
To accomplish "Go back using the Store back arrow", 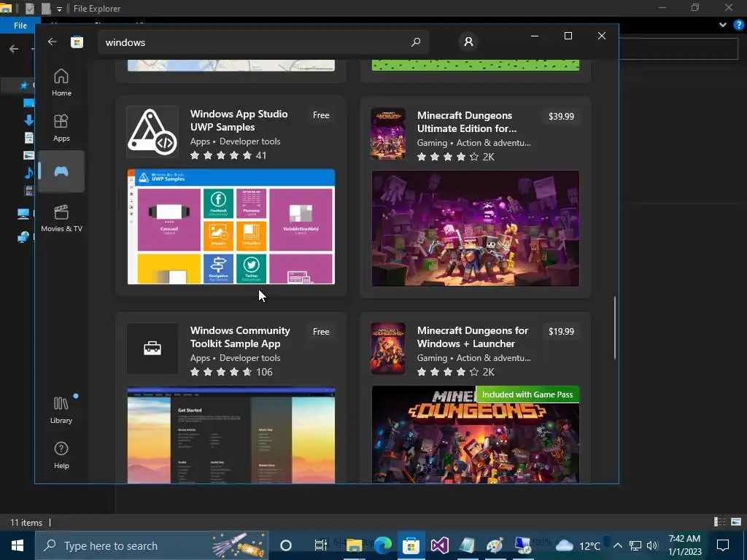I will point(52,42).
